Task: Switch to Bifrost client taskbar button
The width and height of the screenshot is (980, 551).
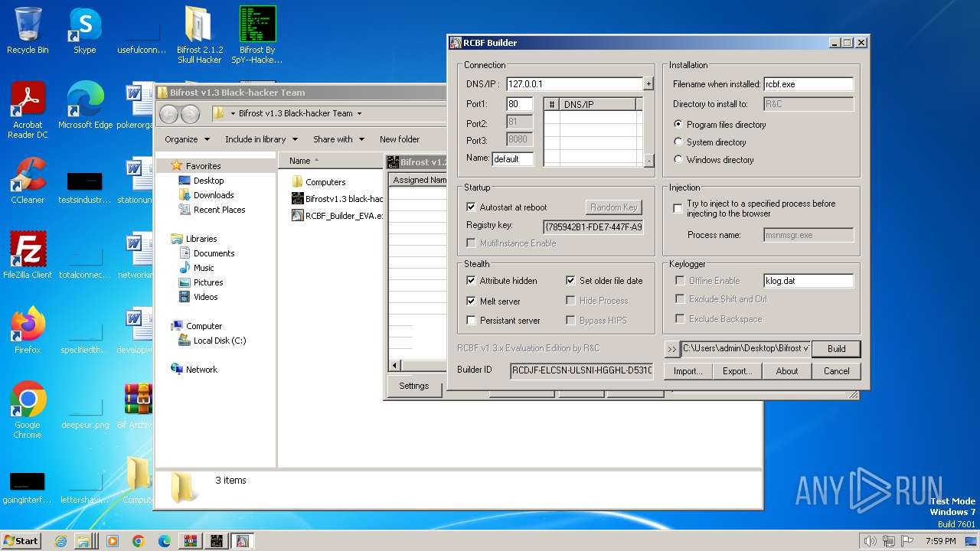Action: pyautogui.click(x=217, y=541)
